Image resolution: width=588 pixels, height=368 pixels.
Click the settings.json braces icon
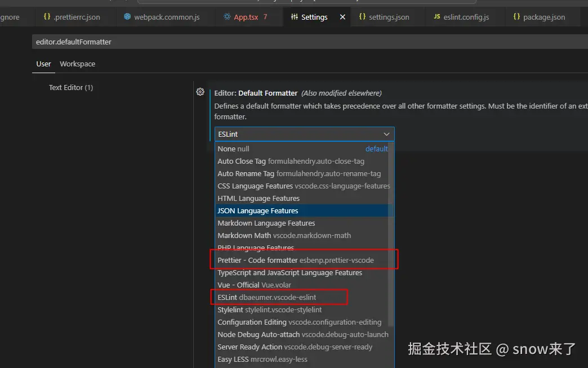(362, 16)
